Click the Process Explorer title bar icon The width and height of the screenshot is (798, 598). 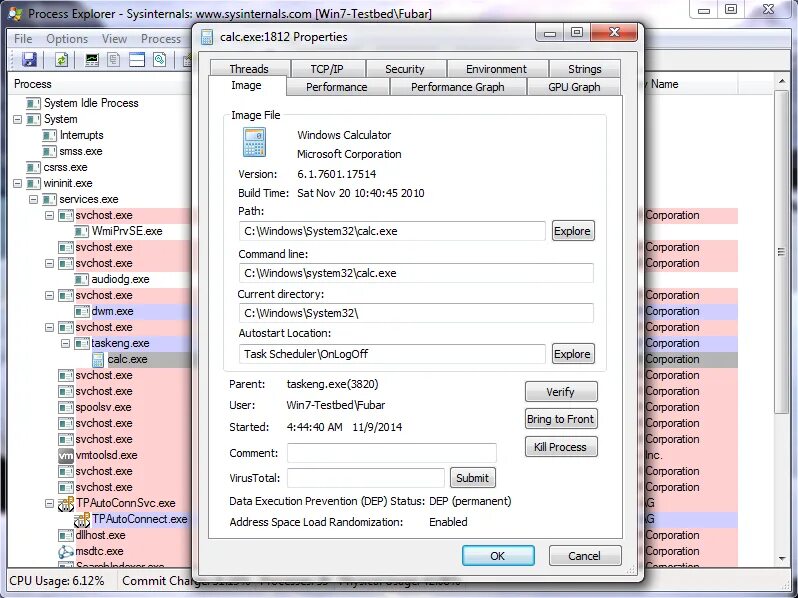[15, 13]
